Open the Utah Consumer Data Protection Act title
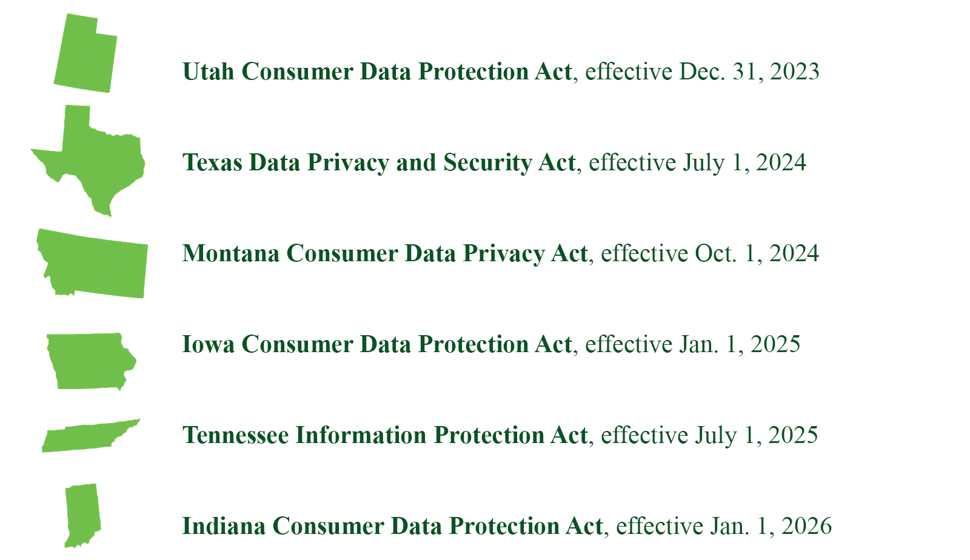The image size is (970, 560). 376,72
